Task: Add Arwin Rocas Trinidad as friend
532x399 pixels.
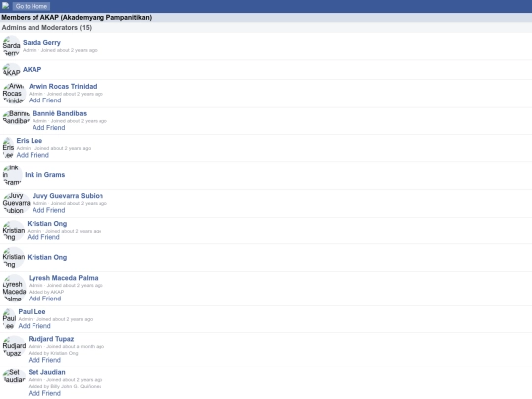Action: click(44, 100)
